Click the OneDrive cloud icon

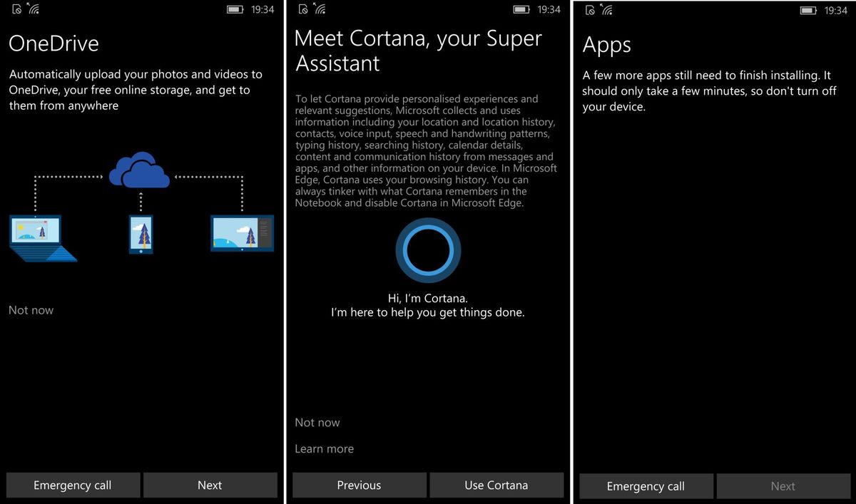[140, 170]
